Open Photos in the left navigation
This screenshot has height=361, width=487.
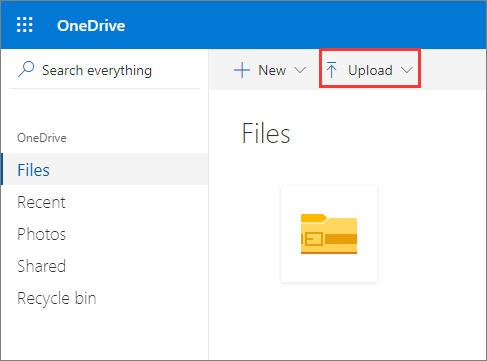pos(42,234)
